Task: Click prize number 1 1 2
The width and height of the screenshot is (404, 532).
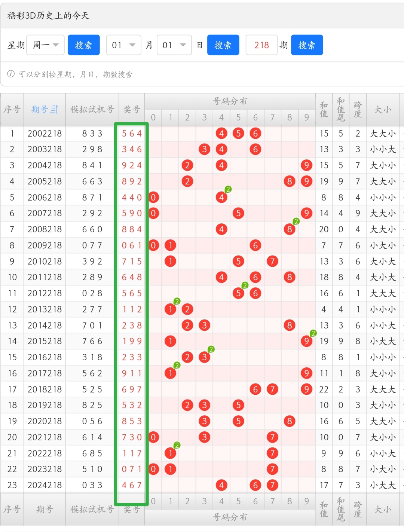Action: (x=132, y=309)
